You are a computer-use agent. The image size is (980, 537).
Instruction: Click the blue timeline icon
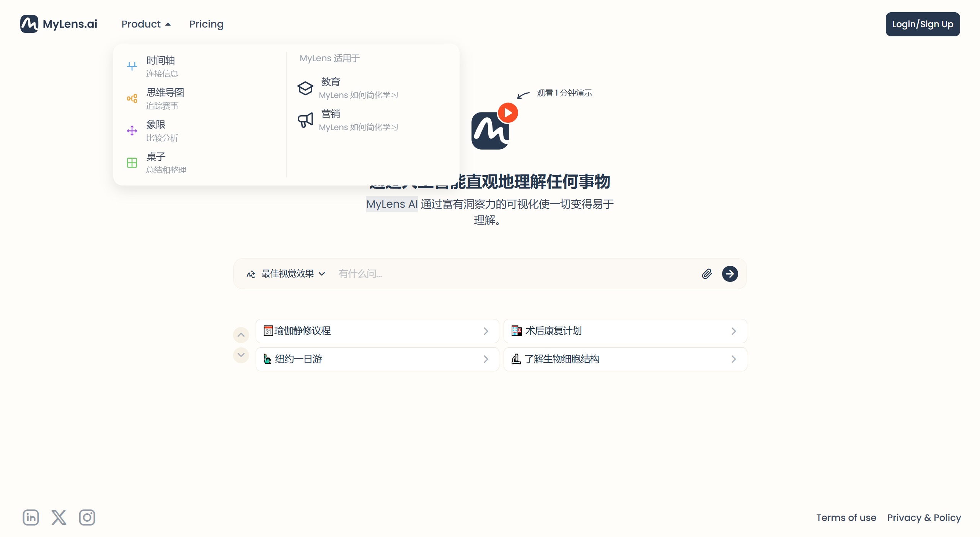tap(132, 67)
